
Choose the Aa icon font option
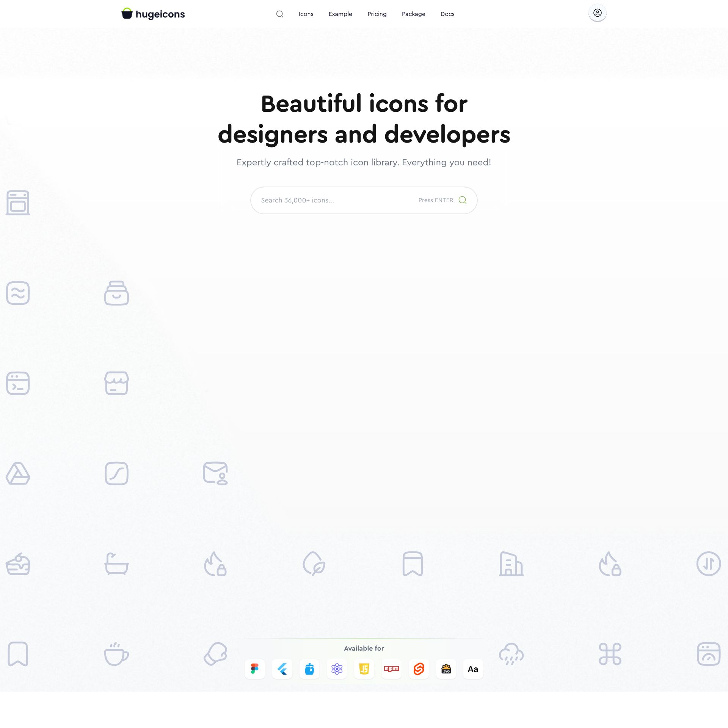coord(473,669)
